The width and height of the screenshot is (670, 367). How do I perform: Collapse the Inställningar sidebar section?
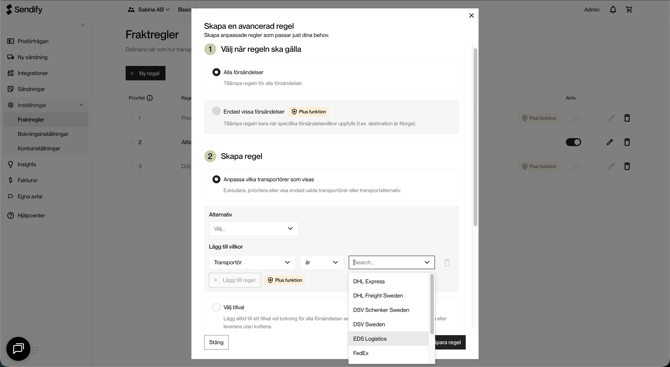point(81,105)
